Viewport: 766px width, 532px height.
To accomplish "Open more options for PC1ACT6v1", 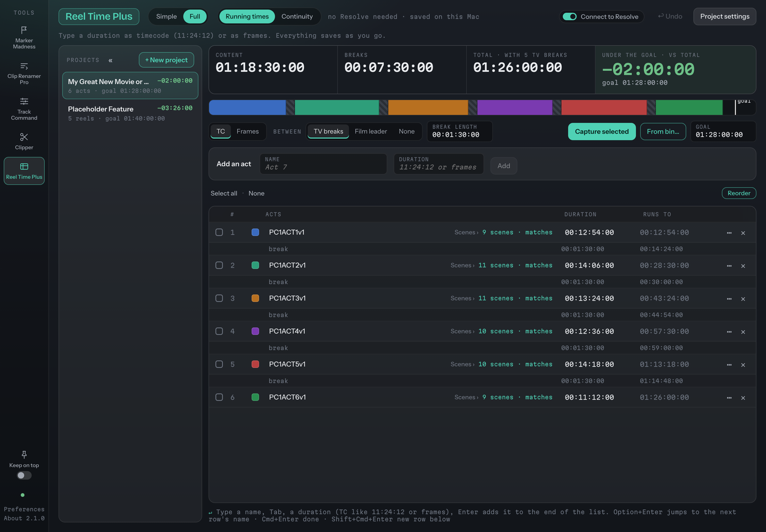I will point(729,397).
